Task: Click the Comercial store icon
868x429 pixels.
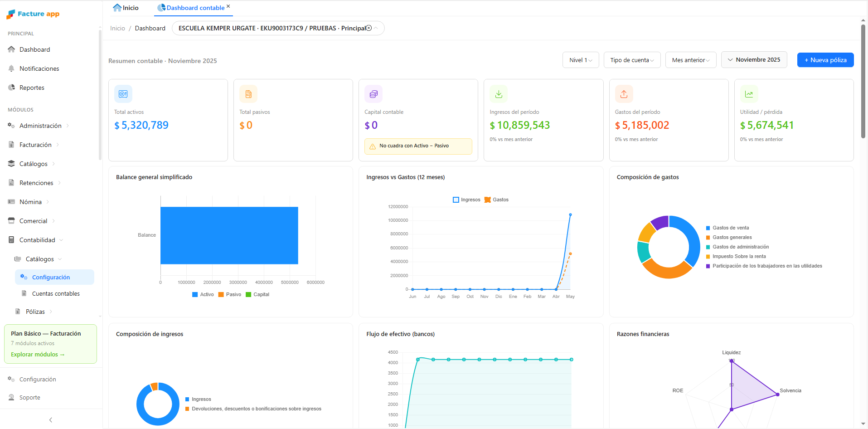Action: tap(11, 221)
